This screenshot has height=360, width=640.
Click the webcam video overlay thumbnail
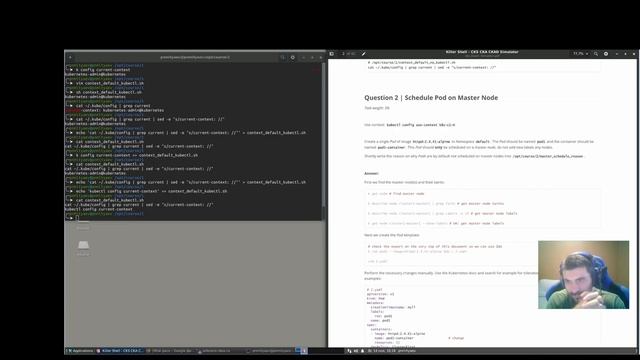pos(583,275)
